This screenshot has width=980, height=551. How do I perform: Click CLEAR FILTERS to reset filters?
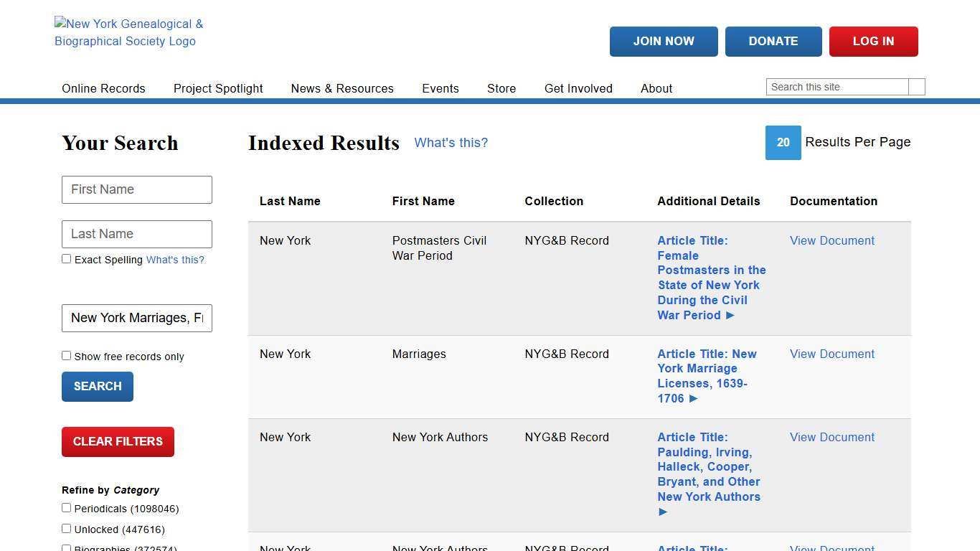pos(118,441)
